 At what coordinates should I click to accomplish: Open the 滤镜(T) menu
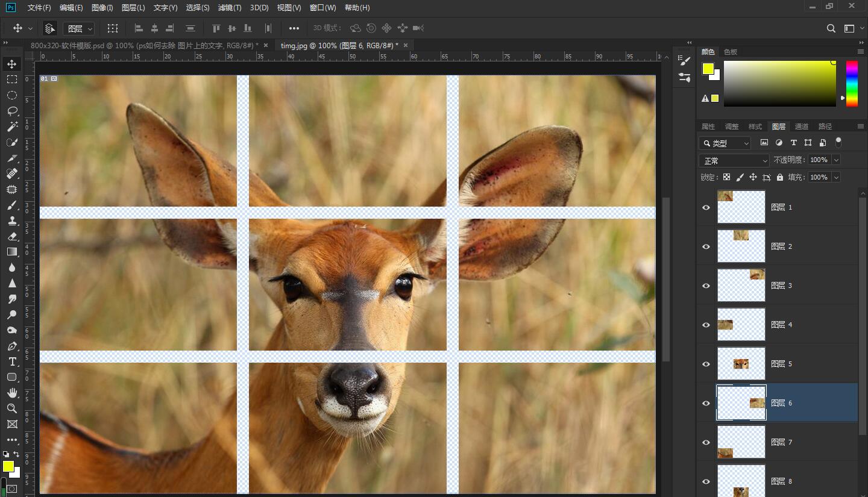[230, 8]
